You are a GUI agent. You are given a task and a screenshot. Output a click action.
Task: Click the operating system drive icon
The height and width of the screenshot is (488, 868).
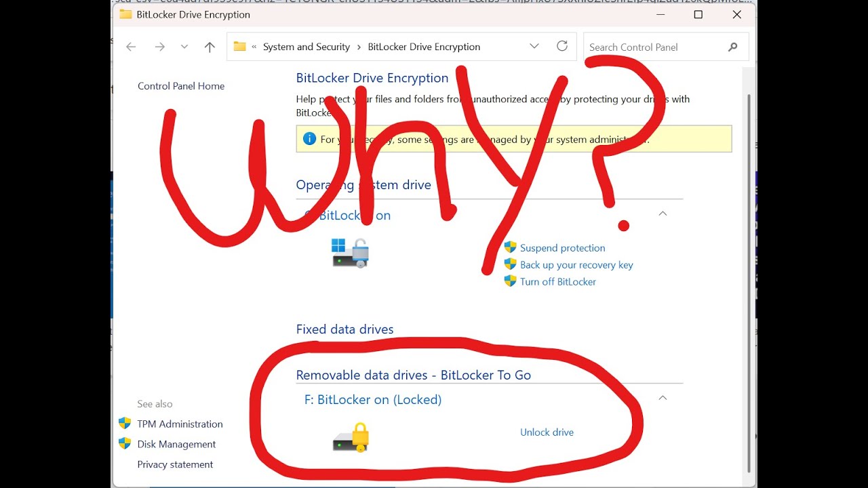click(x=350, y=253)
